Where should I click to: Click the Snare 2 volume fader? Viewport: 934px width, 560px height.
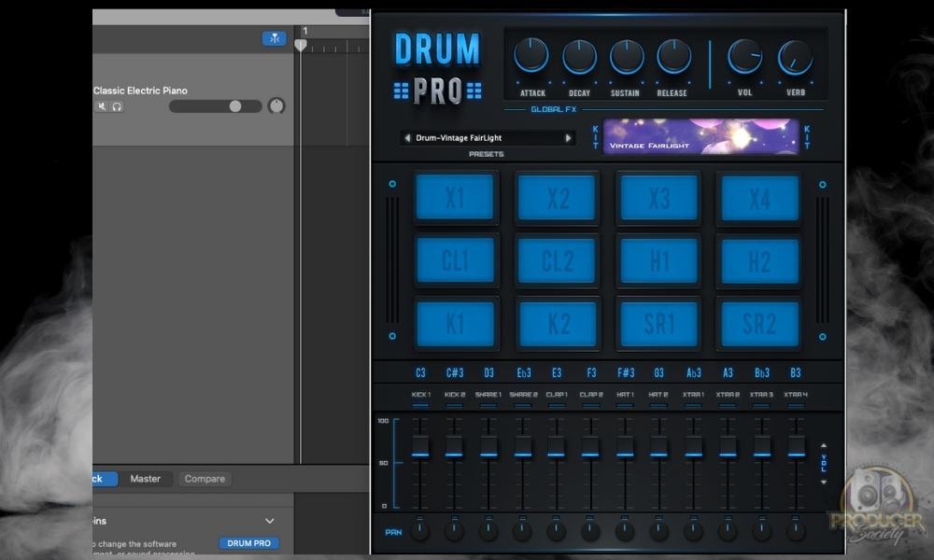[522, 446]
